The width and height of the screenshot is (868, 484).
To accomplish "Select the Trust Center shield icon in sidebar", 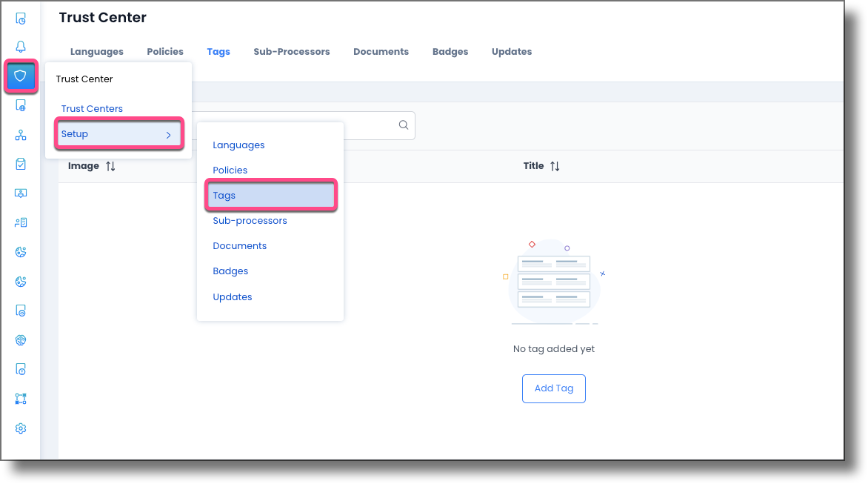I will point(20,76).
